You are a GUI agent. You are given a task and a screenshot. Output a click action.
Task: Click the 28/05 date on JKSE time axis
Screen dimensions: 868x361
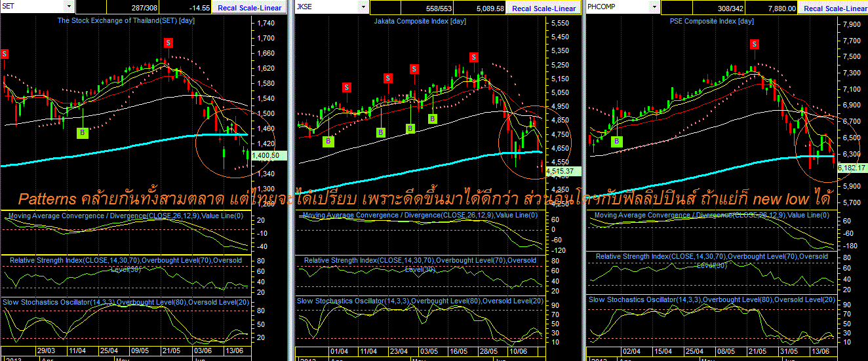[490, 352]
